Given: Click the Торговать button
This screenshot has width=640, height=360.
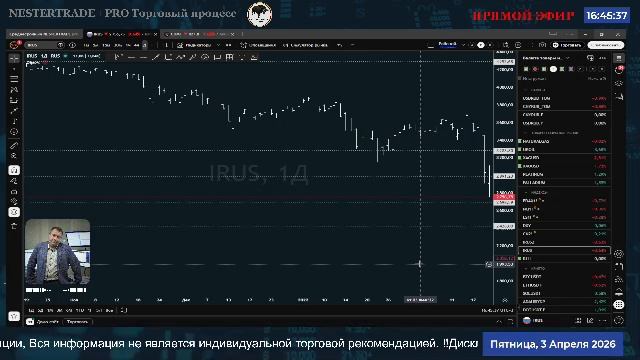Looking at the screenshot, I should [567, 45].
